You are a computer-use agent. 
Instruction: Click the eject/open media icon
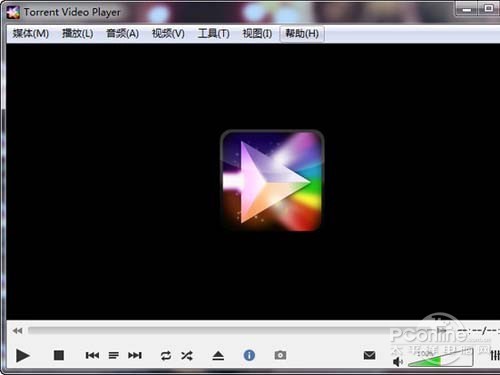point(218,356)
